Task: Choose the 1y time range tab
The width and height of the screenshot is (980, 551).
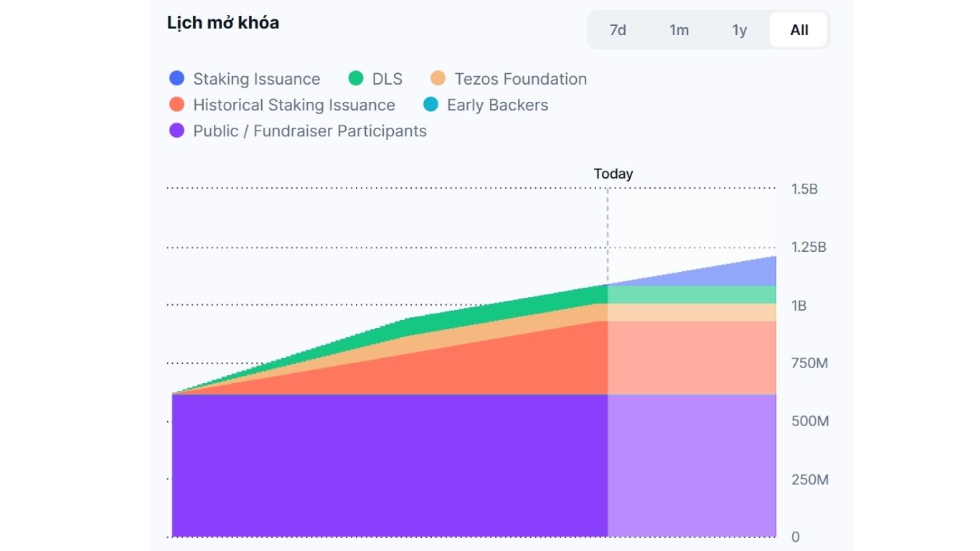Action: (x=740, y=30)
